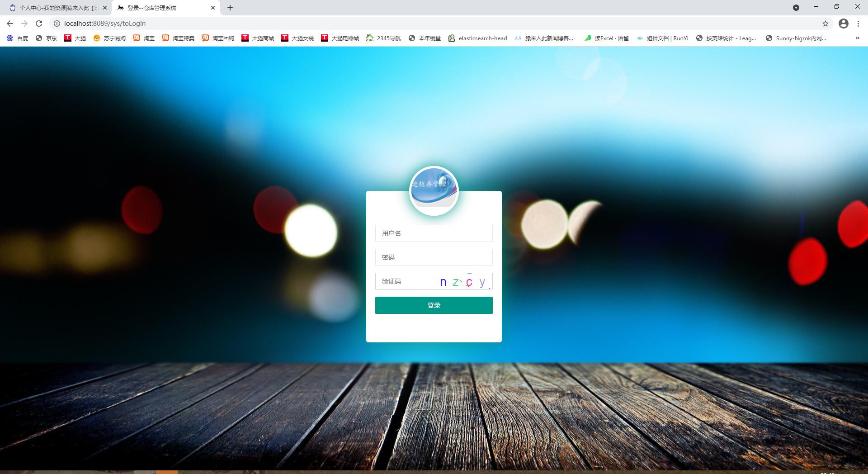Screen dimensions: 868x474
Task: Open the tab search dropdown arrow
Action: [796, 8]
